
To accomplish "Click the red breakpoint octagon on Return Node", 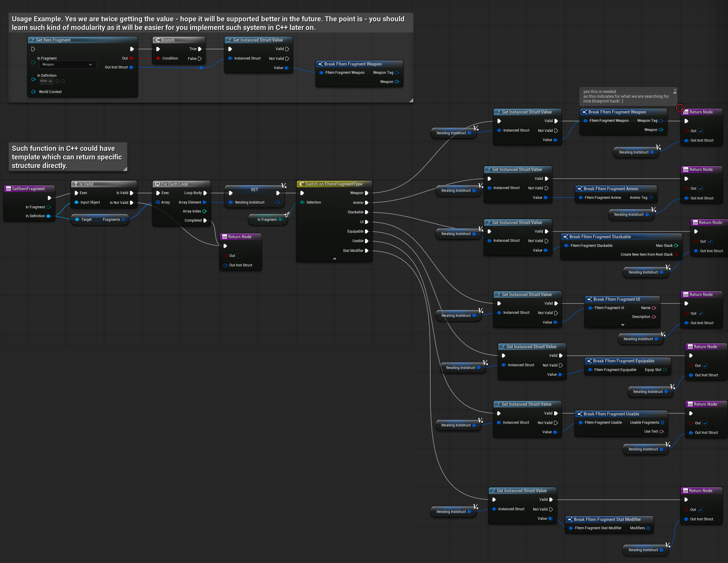I will (x=680, y=108).
